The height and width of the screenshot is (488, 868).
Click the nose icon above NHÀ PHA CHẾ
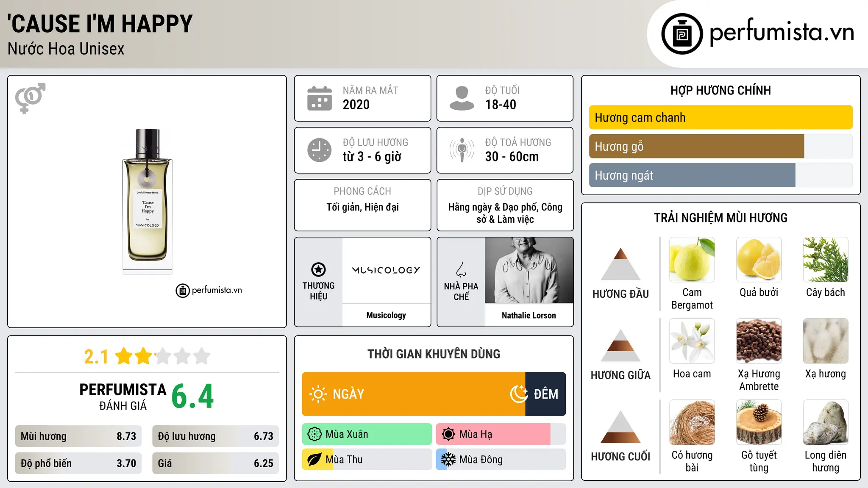461,269
